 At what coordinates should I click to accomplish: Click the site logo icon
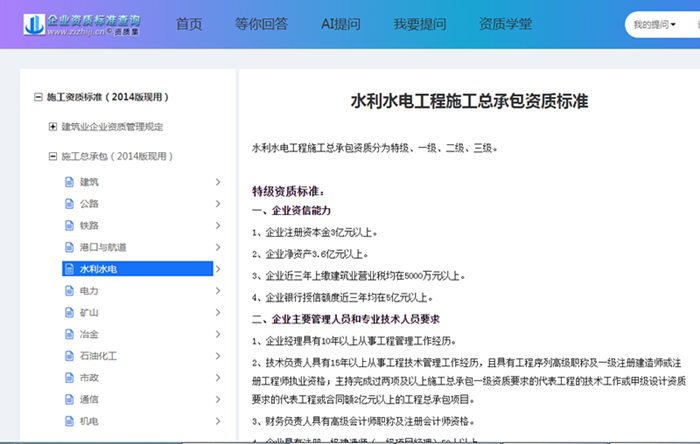tap(34, 24)
